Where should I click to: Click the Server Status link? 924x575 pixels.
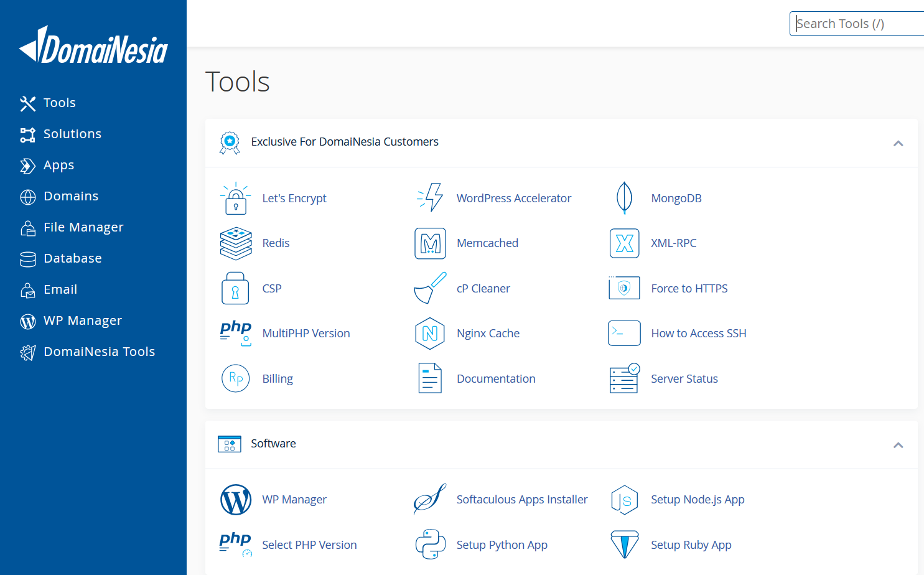click(684, 378)
